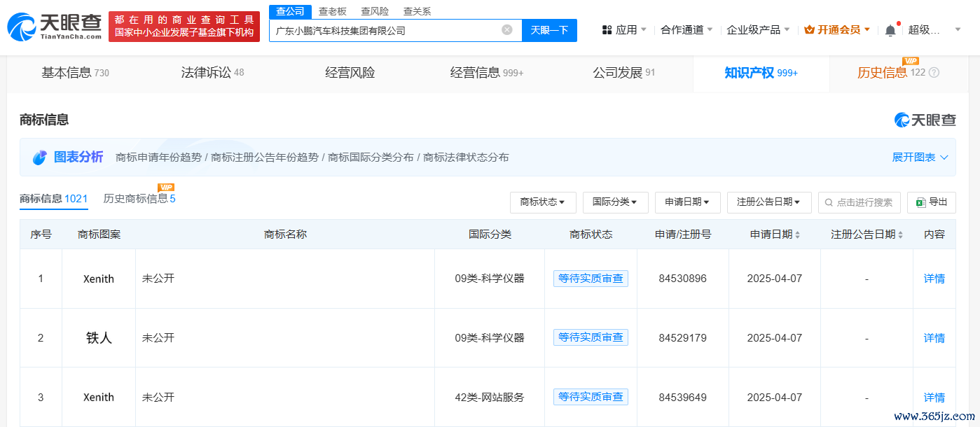Screen dimensions: 980x427
Task: Open the 申请日期 filter dropdown
Action: pyautogui.click(x=687, y=202)
